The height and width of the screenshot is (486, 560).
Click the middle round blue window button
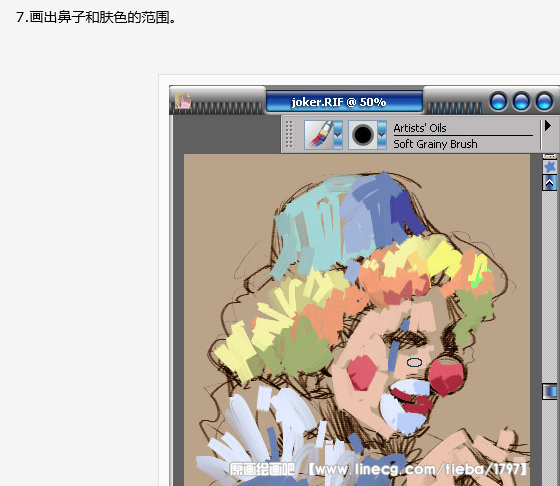(x=521, y=101)
